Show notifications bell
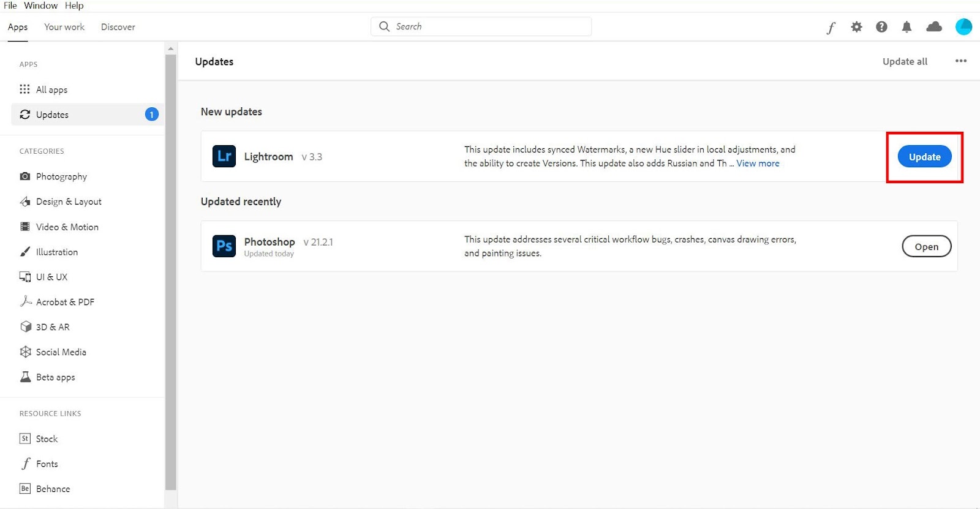Image resolution: width=980 pixels, height=509 pixels. 907,27
